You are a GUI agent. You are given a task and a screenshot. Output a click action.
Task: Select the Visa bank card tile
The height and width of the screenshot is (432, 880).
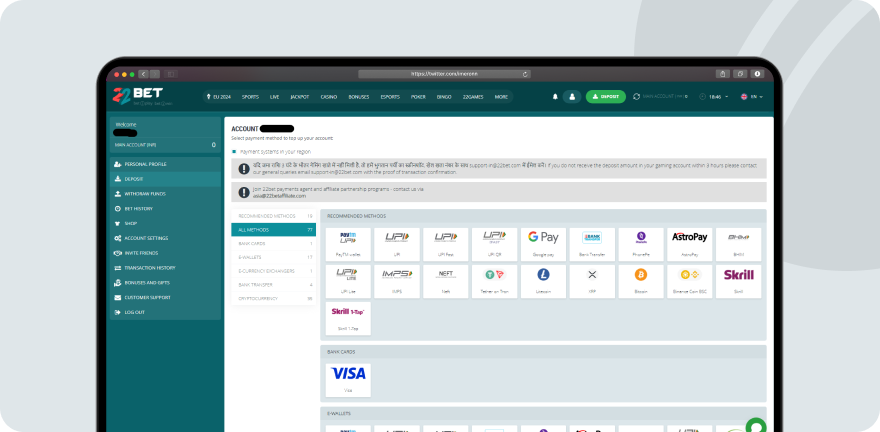pyautogui.click(x=348, y=380)
